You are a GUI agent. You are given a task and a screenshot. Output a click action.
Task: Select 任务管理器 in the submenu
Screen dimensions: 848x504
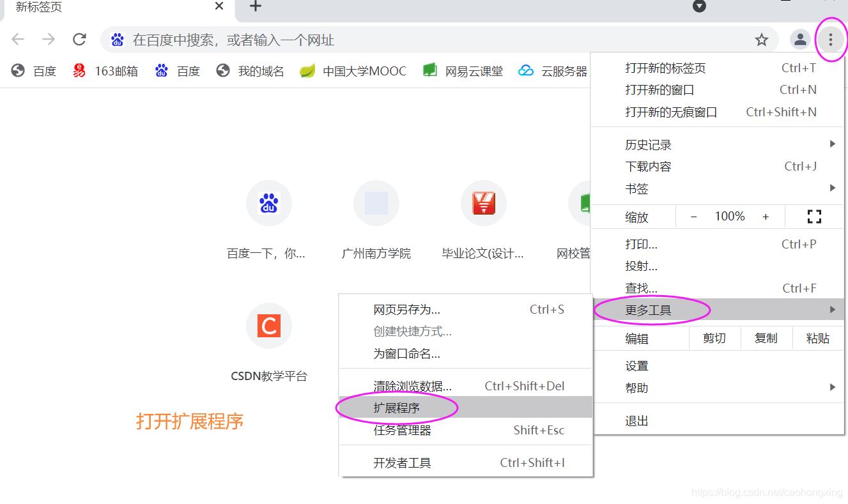pyautogui.click(x=466, y=430)
